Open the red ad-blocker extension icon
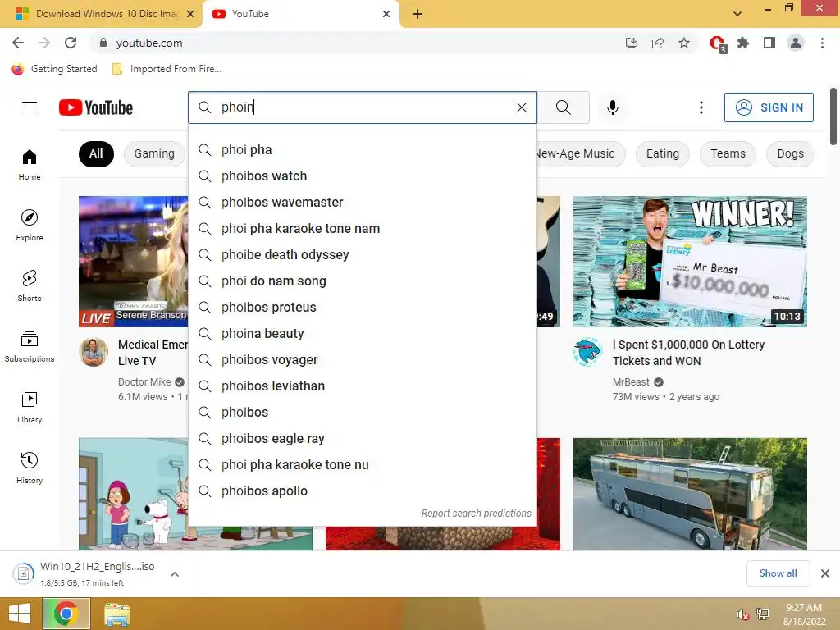The image size is (840, 630). pos(717,43)
